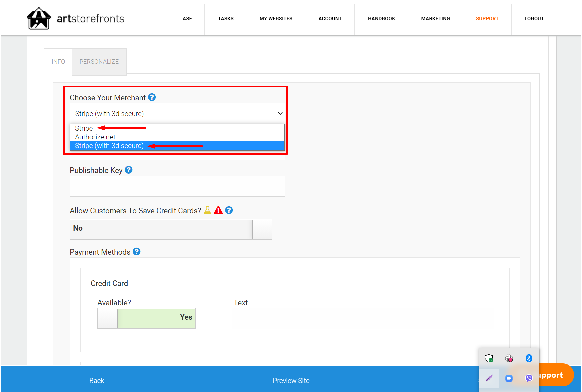Switch to the INFO tab
Screen dimensions: 582x392
(x=58, y=62)
